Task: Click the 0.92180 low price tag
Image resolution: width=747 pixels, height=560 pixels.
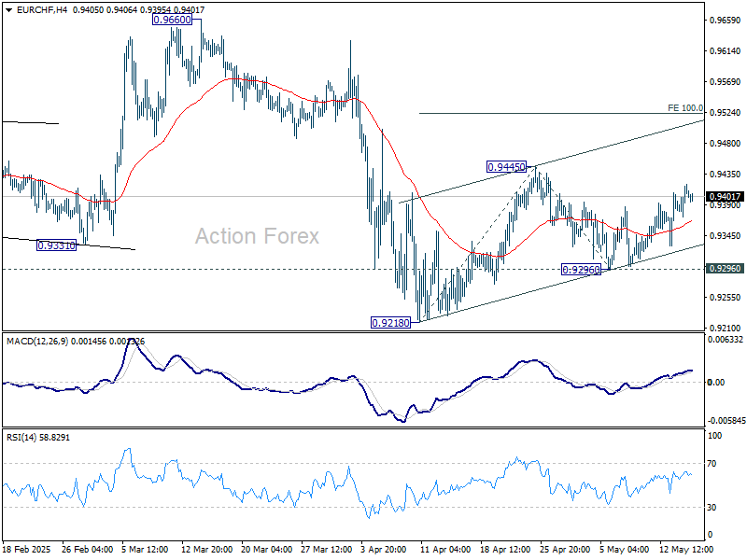Action: tap(389, 321)
